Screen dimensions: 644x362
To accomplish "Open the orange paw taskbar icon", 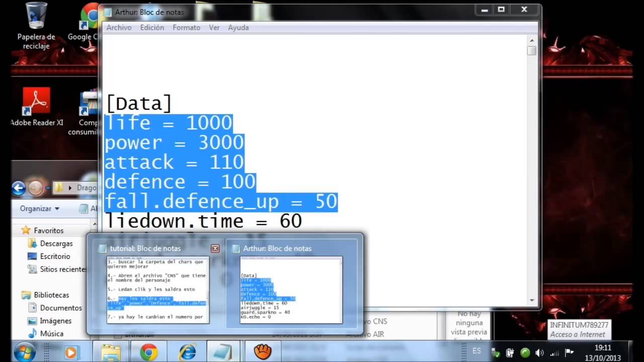I will [263, 352].
